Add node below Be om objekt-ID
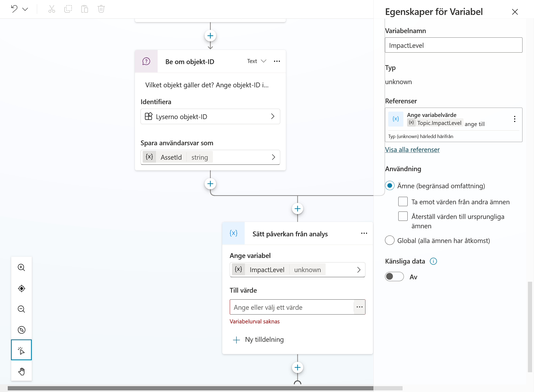534x392 pixels. (210, 184)
